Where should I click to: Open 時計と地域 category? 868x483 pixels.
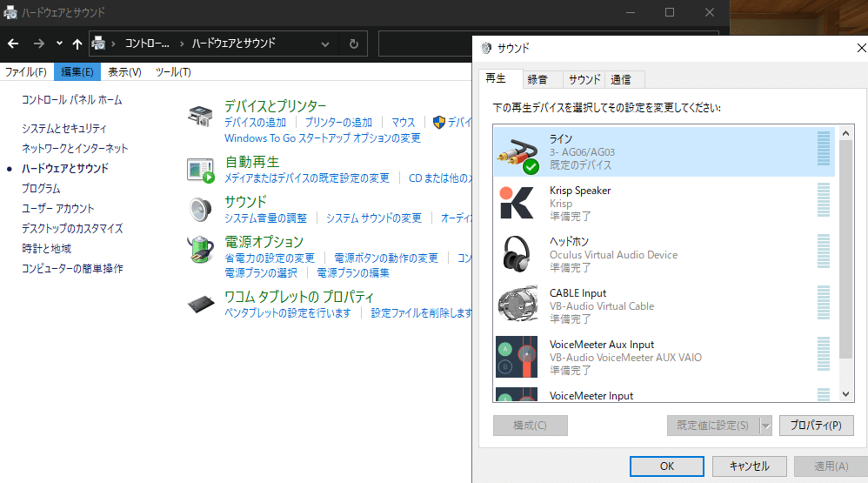(46, 249)
